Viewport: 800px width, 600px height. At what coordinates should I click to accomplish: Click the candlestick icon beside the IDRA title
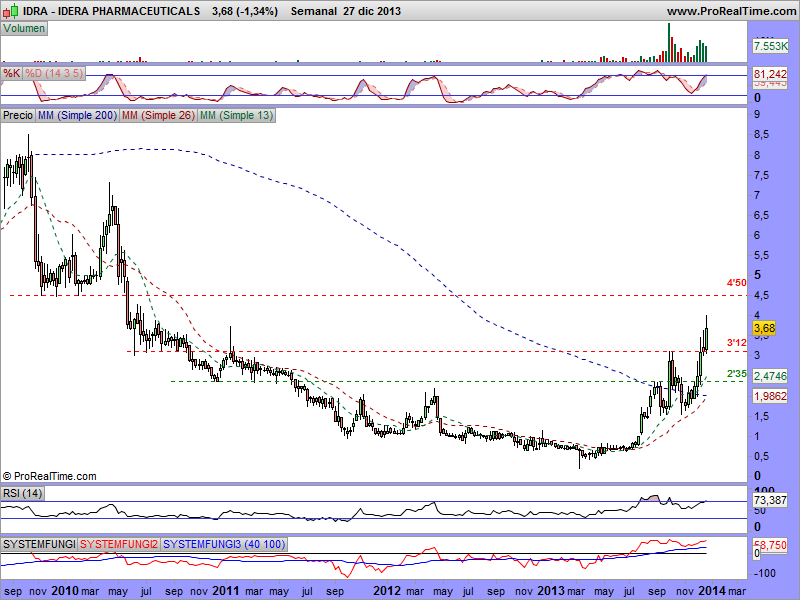[x=11, y=10]
